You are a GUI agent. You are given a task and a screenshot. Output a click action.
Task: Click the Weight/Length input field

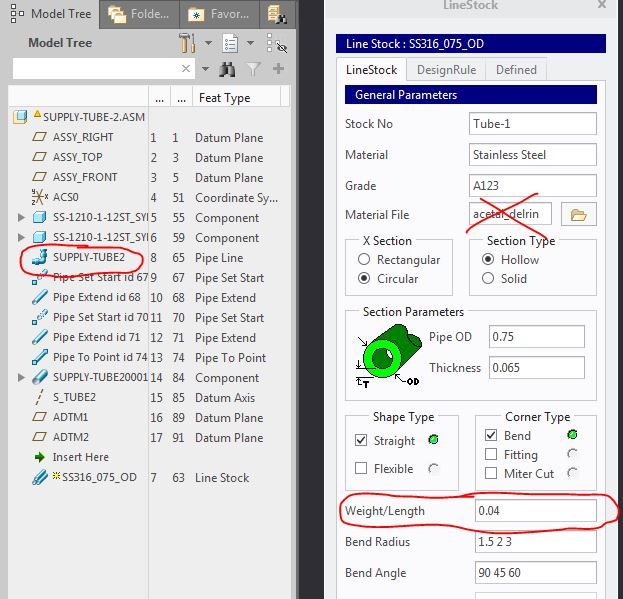pyautogui.click(x=536, y=510)
